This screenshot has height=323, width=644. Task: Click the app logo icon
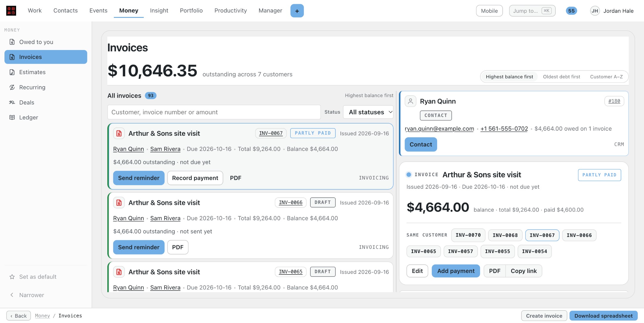pos(11,11)
